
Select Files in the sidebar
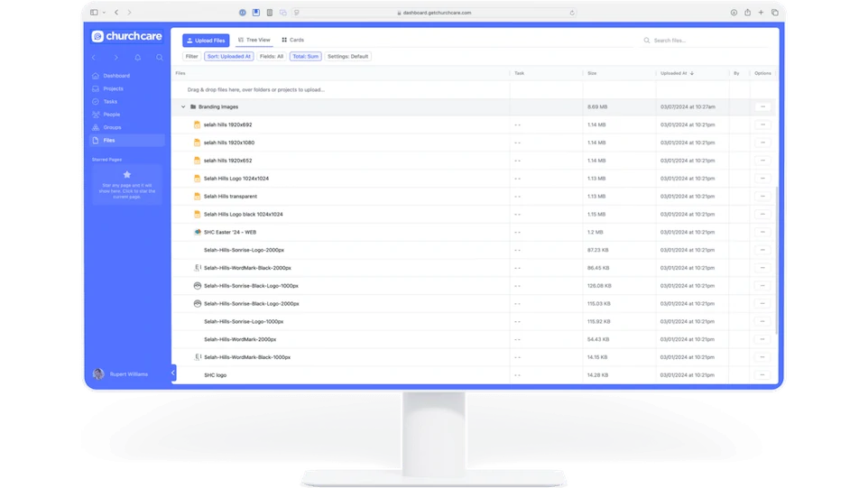click(127, 141)
